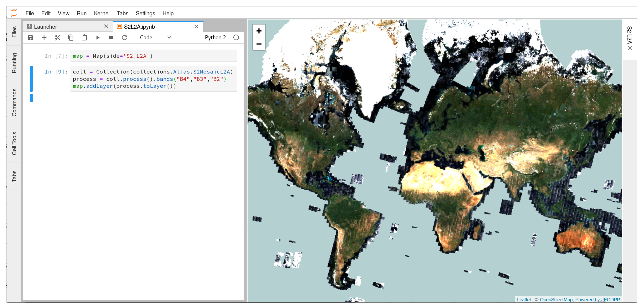Copy the selected cell
Image resolution: width=644 pixels, height=307 pixels.
click(x=71, y=38)
